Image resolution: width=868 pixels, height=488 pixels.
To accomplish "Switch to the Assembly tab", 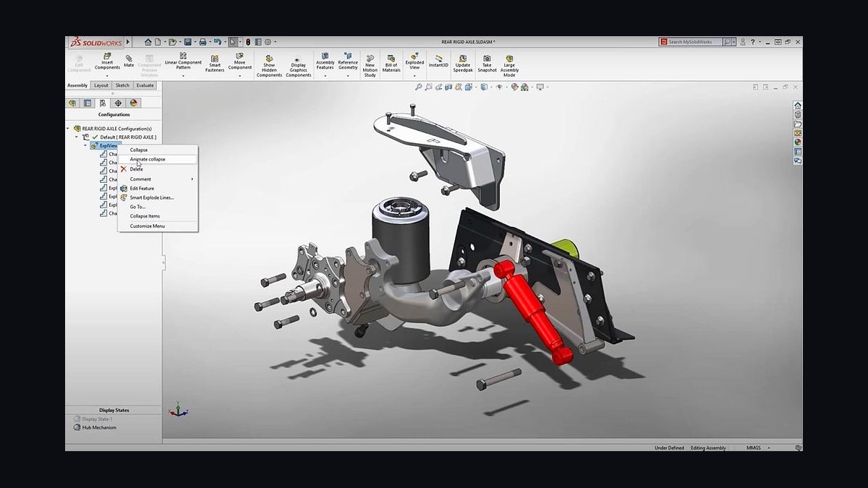I will point(77,85).
